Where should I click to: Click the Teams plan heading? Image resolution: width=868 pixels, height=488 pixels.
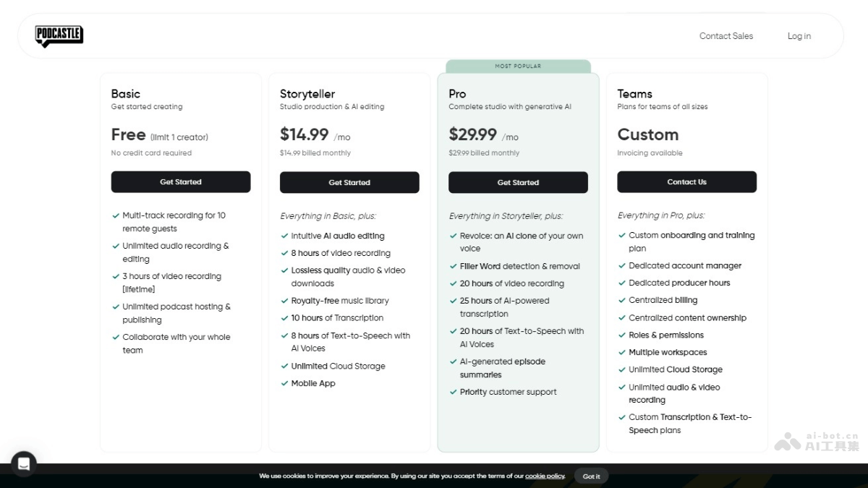(x=634, y=94)
